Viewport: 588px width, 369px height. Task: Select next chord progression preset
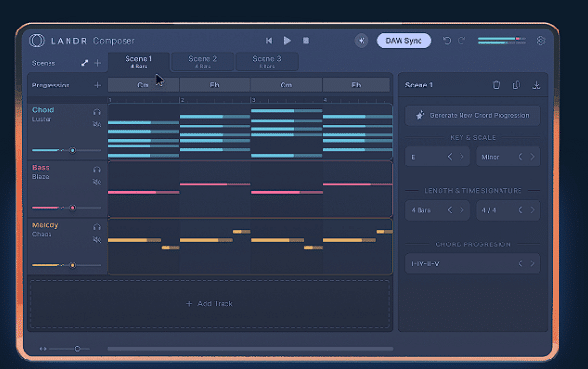point(532,263)
